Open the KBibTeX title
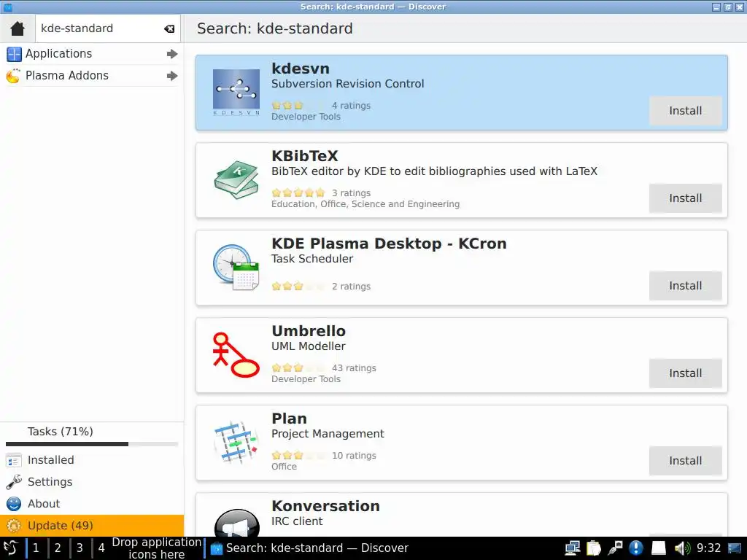Image resolution: width=747 pixels, height=560 pixels. pos(305,156)
